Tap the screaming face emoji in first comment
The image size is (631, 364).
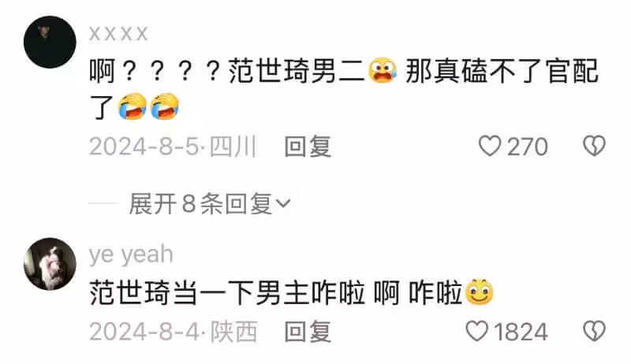(383, 70)
